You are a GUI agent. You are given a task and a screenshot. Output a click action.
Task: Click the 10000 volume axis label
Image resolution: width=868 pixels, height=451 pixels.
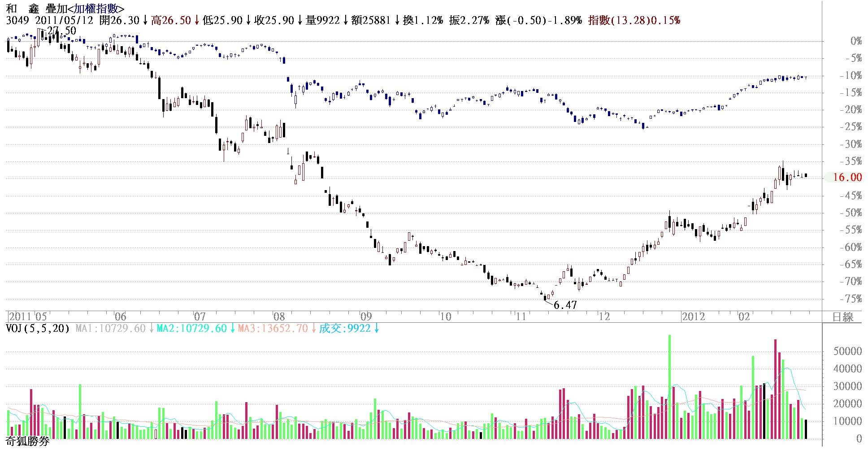[847, 421]
